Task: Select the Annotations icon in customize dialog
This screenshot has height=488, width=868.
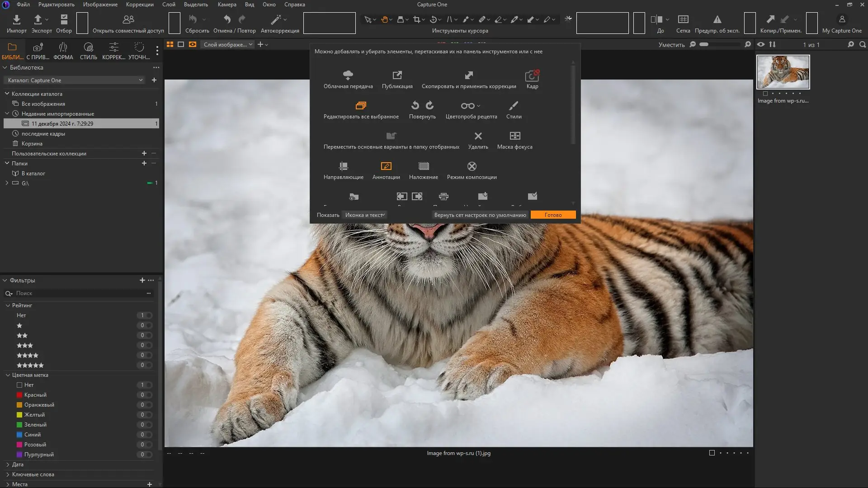Action: [x=386, y=166]
